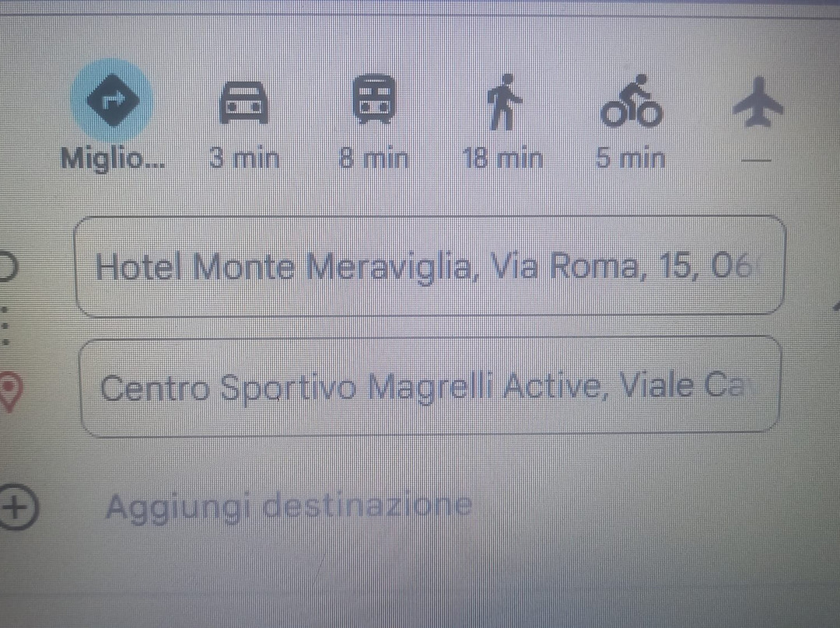Choose driving mode car icon
This screenshot has height=628, width=840.
[243, 103]
